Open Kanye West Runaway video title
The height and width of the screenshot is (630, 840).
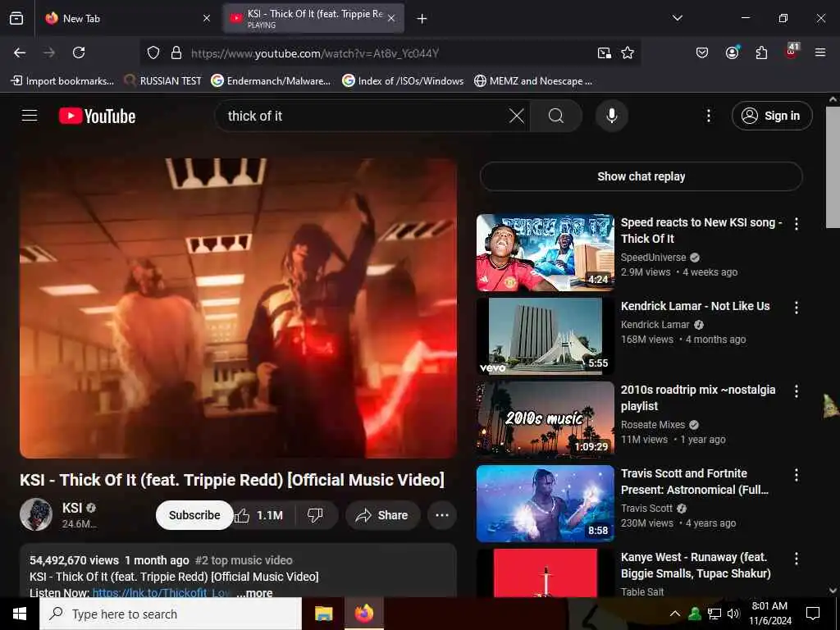pos(696,565)
